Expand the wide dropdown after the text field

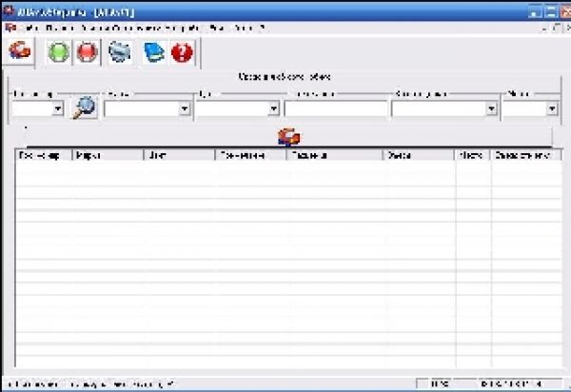pos(492,108)
